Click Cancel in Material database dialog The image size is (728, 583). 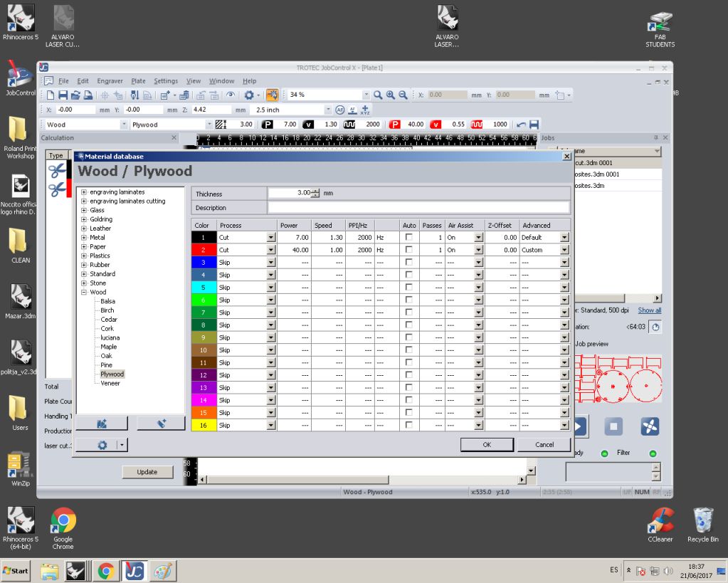544,445
